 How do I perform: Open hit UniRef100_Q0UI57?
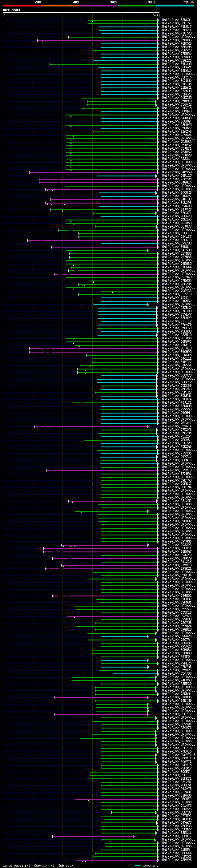tap(176, 23)
